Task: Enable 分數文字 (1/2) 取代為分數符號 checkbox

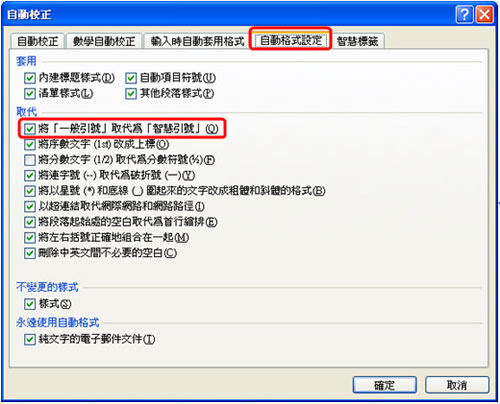Action: coord(30,160)
